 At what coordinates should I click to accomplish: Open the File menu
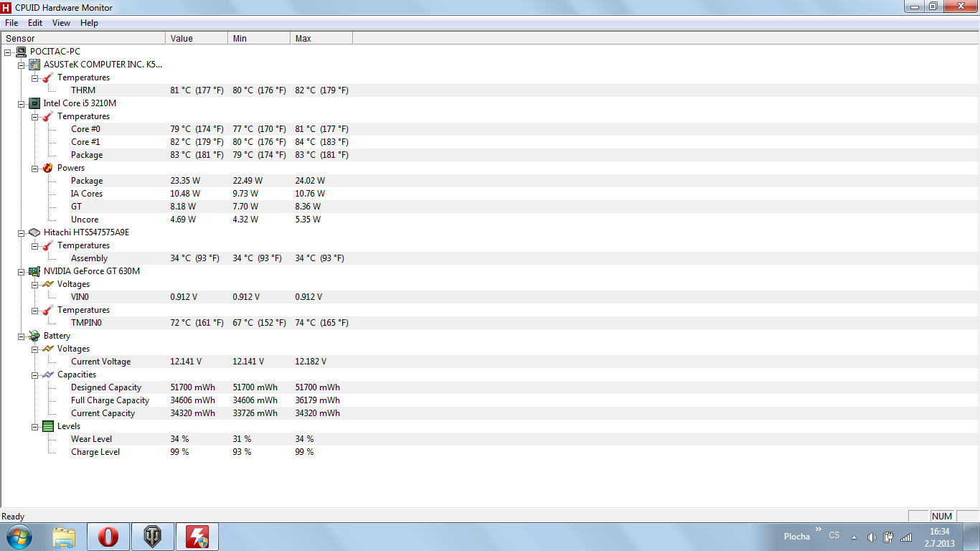(11, 23)
